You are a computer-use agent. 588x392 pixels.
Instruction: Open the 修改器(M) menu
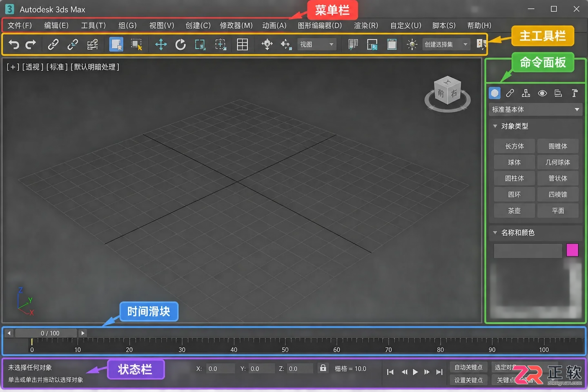pos(236,25)
